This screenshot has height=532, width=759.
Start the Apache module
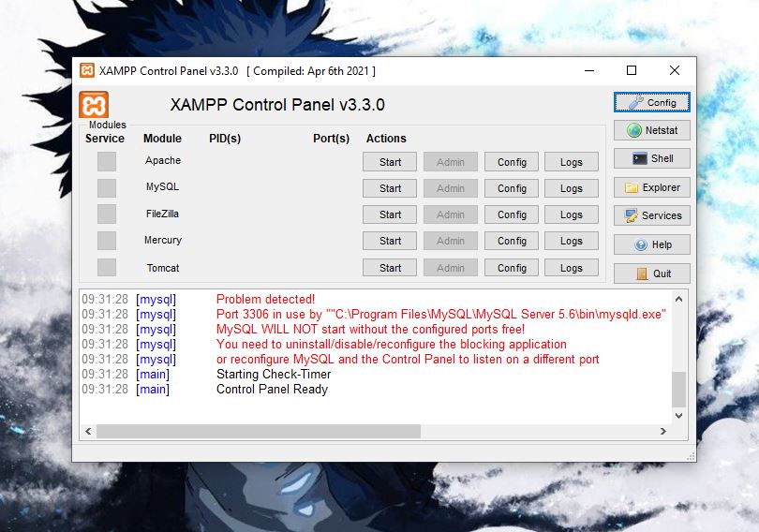(x=390, y=162)
